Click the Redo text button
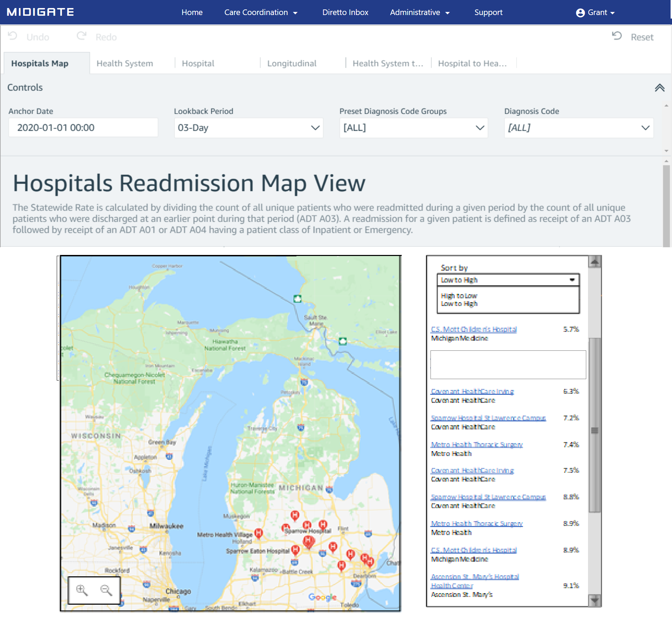 106,37
